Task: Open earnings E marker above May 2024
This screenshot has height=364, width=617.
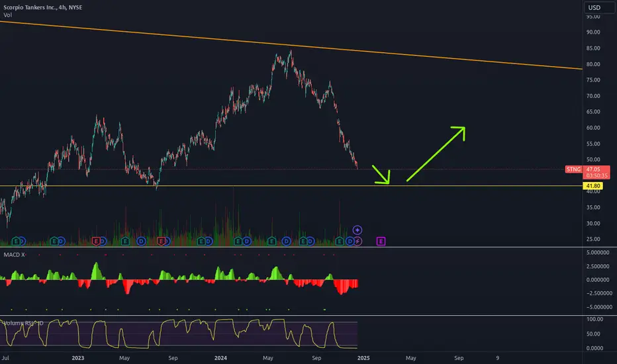Action: coord(271,241)
